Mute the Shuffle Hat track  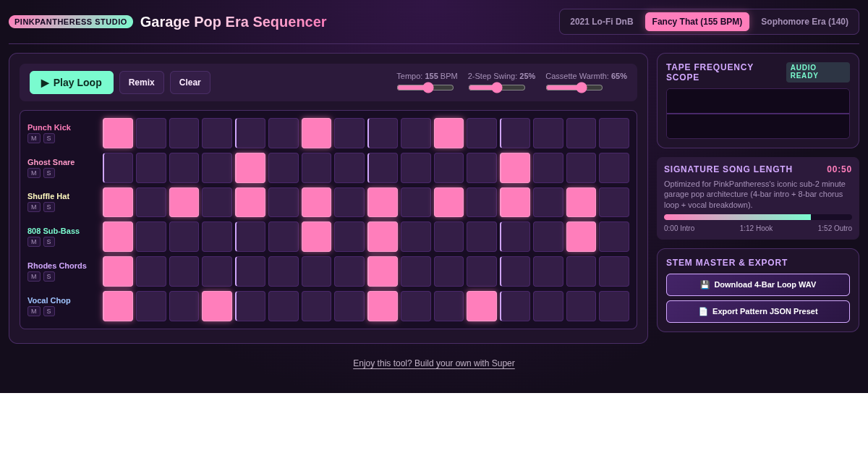(34, 207)
